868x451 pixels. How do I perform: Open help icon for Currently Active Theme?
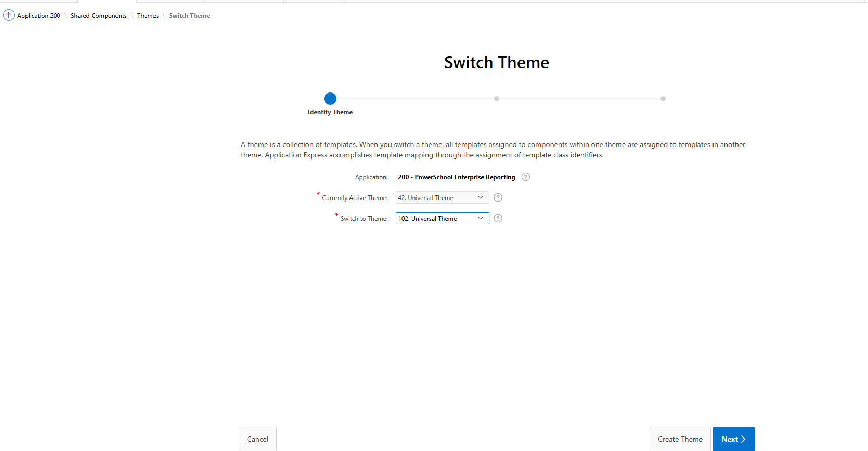click(498, 198)
